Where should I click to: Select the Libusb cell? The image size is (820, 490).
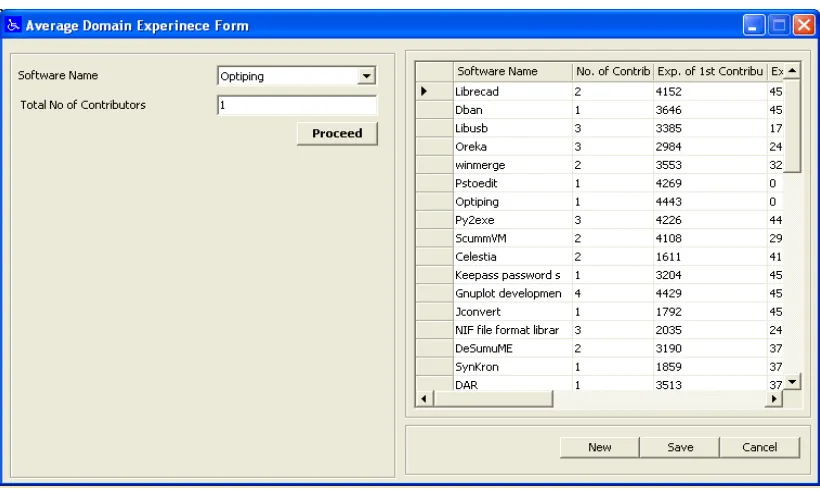point(512,128)
